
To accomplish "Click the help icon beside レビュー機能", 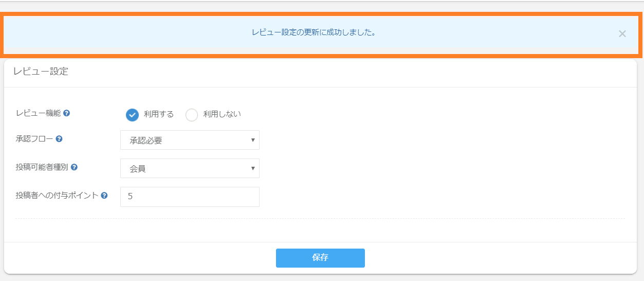I will (x=67, y=113).
